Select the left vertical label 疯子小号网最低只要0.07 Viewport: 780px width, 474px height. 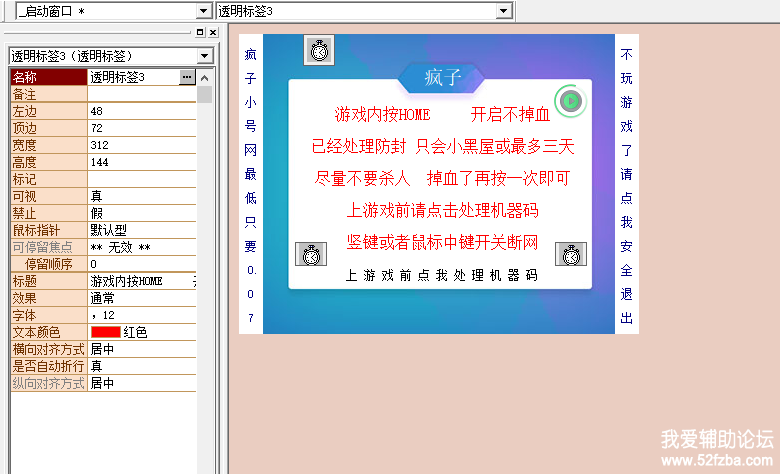pyautogui.click(x=251, y=185)
